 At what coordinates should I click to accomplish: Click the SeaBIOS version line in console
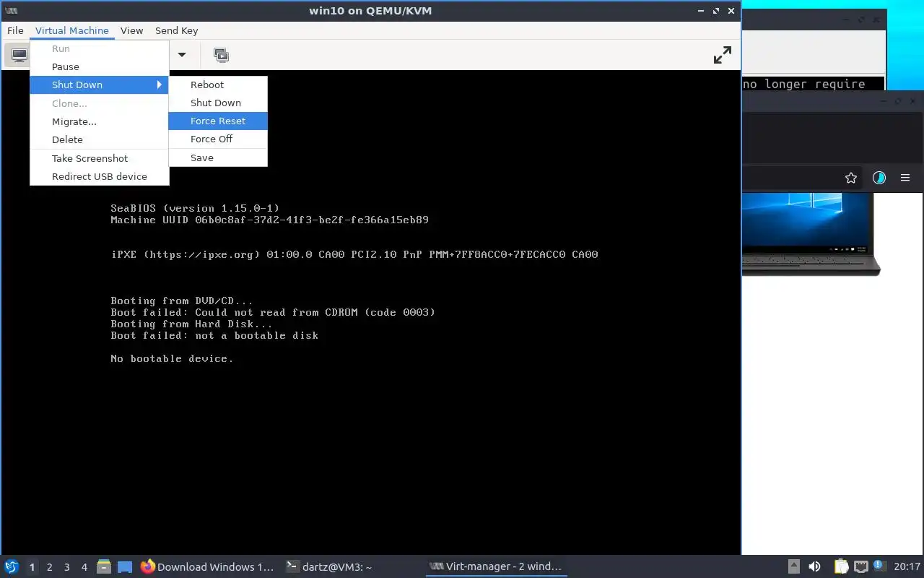pyautogui.click(x=195, y=208)
